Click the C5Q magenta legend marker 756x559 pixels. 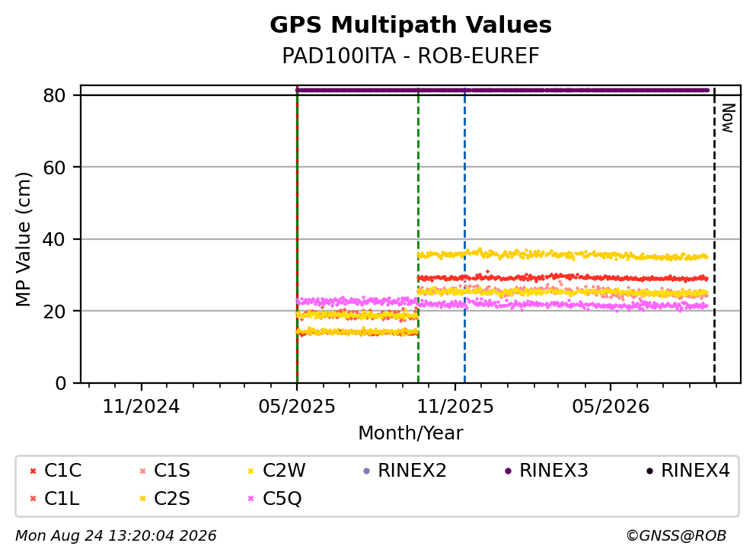pyautogui.click(x=250, y=499)
